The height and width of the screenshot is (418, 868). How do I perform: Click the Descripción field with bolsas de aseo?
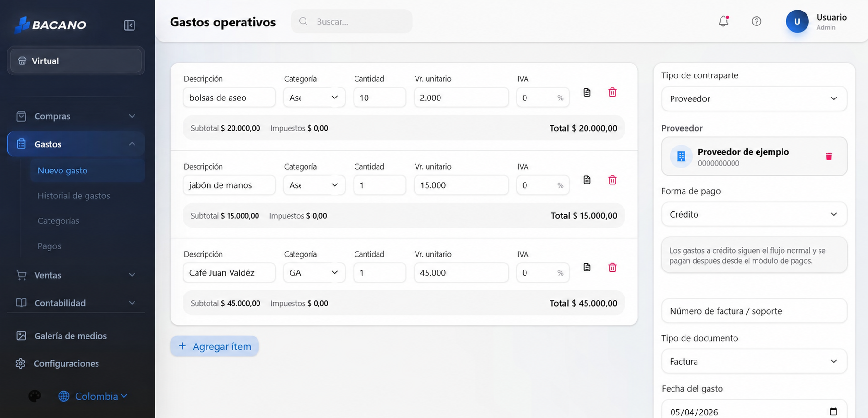click(x=229, y=98)
